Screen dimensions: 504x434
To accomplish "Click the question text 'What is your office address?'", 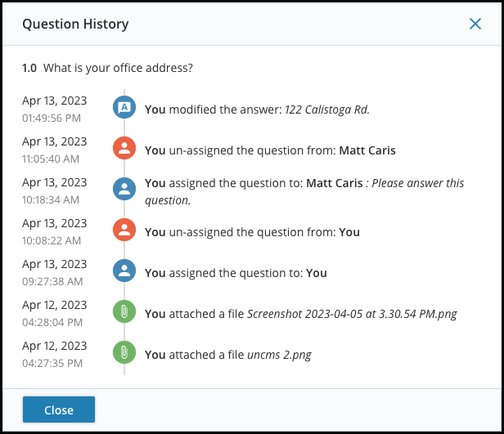I will 119,68.
